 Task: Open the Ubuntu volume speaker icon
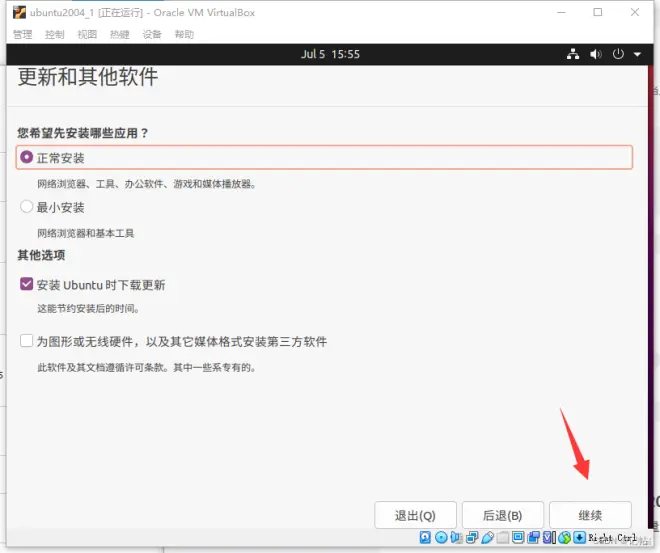coord(596,54)
